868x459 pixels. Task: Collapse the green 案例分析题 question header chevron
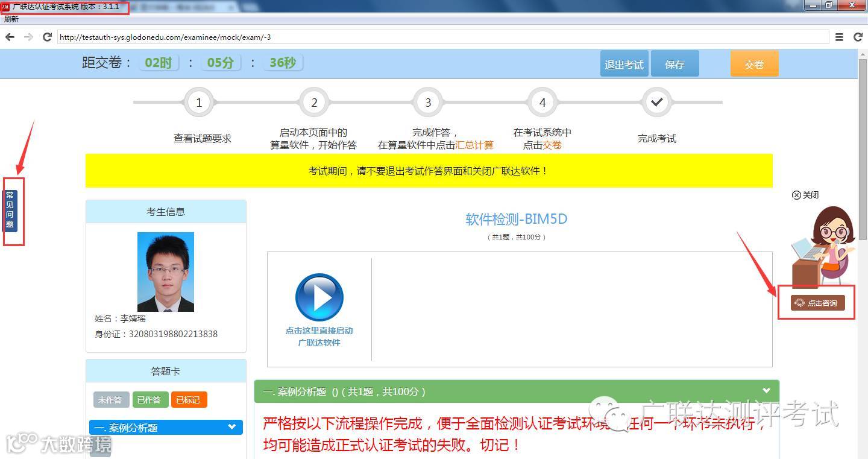tap(766, 390)
